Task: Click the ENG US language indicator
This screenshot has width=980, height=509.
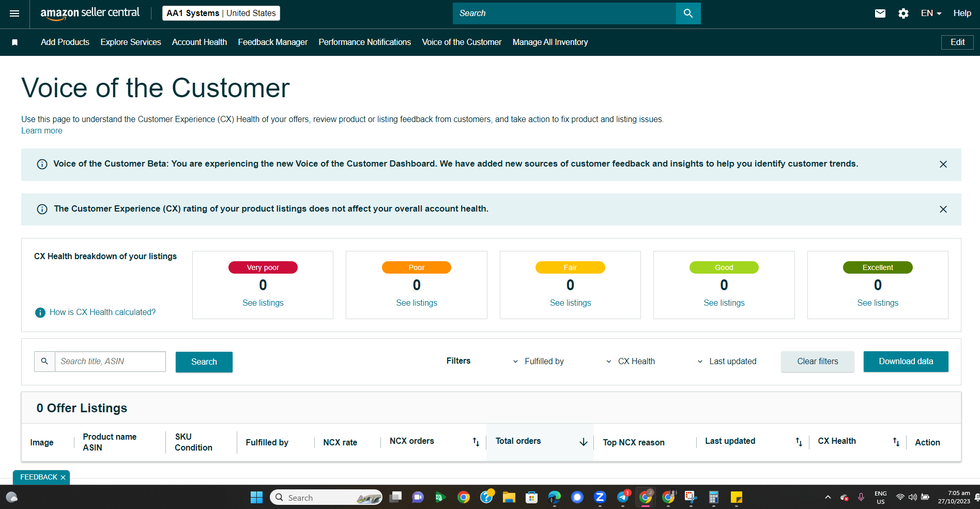Action: click(x=881, y=498)
